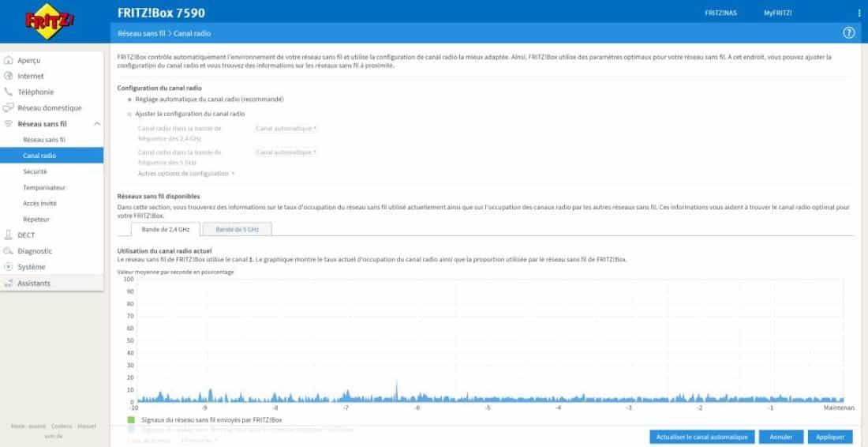
Task: Open Sécurité submenu item
Action: coord(35,171)
